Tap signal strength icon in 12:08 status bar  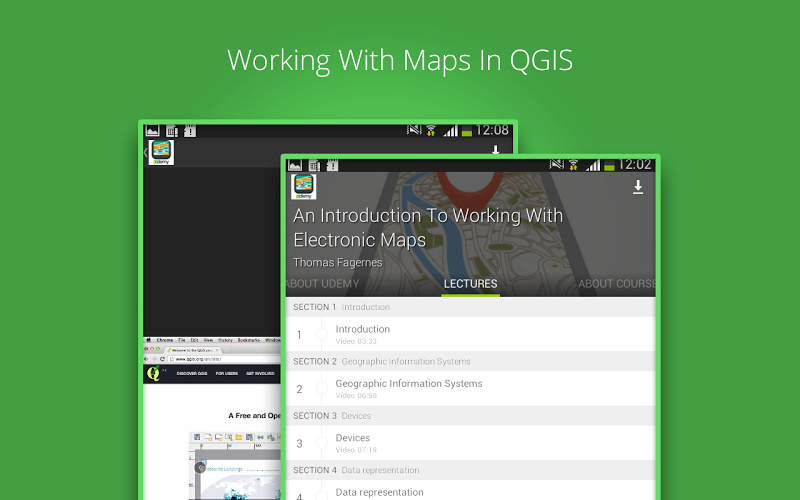[451, 131]
